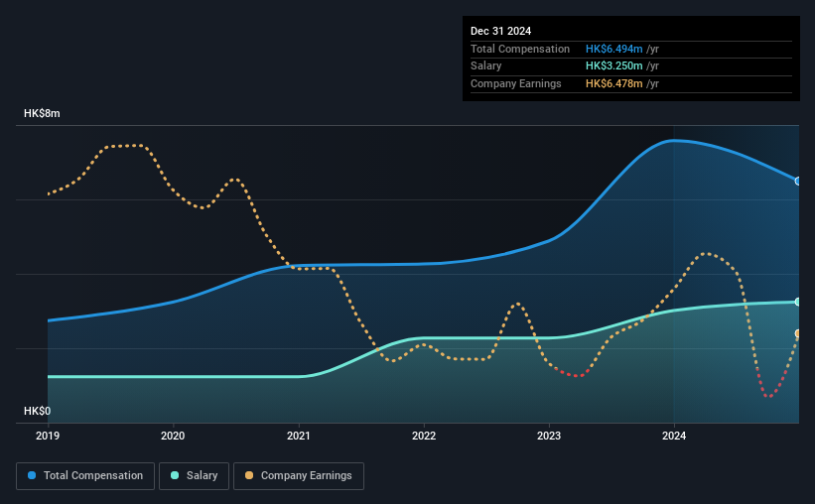Toggle the Salary legend button

(194, 476)
